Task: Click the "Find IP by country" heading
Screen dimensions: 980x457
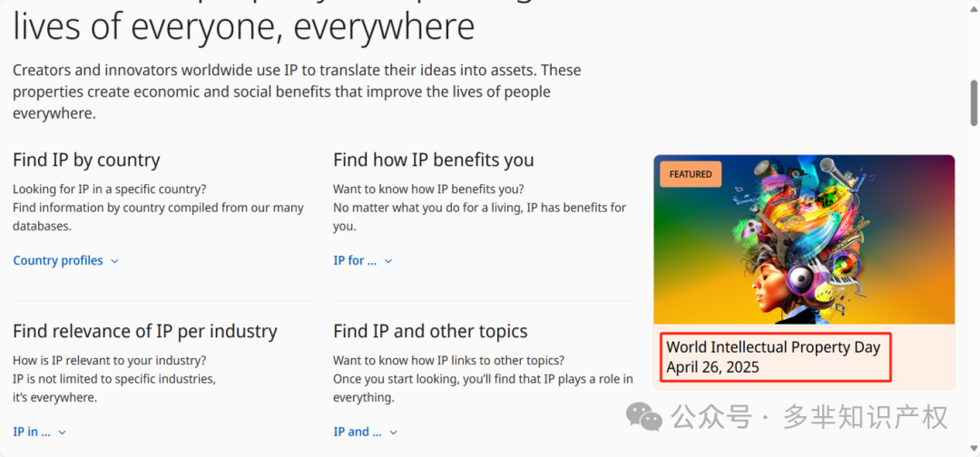Action: pos(86,160)
